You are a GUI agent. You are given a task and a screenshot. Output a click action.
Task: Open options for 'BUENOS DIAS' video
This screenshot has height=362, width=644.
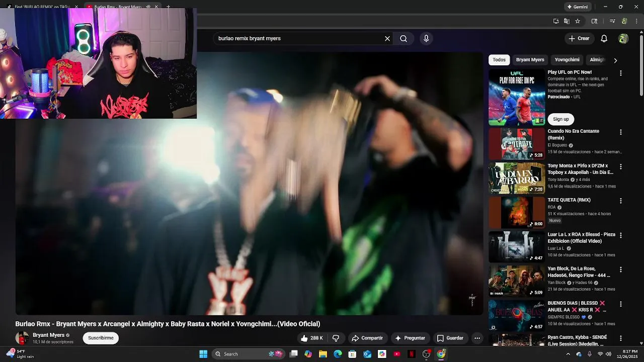tap(621, 304)
